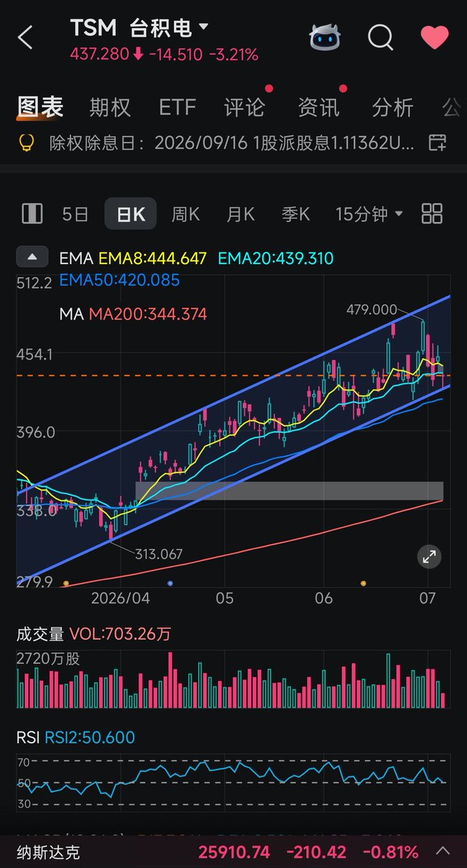Viewport: 467px width, 868px height.
Task: Tap the 479.000 high price label
Action: tap(371, 310)
